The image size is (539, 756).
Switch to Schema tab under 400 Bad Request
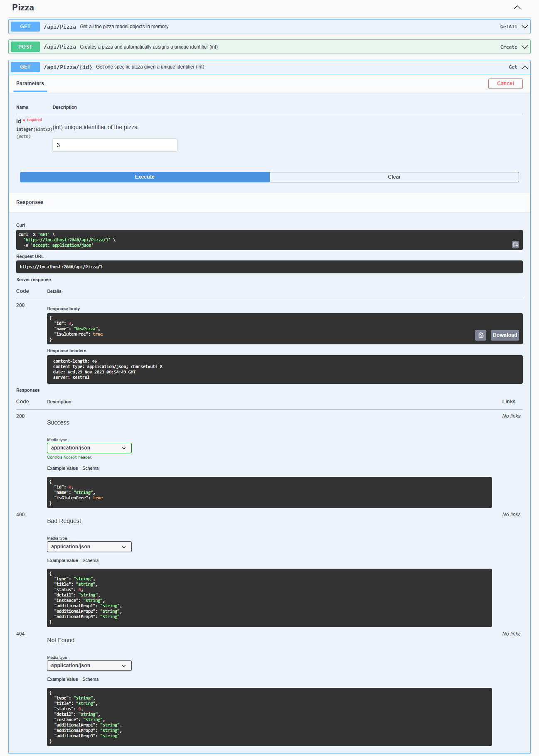click(91, 560)
